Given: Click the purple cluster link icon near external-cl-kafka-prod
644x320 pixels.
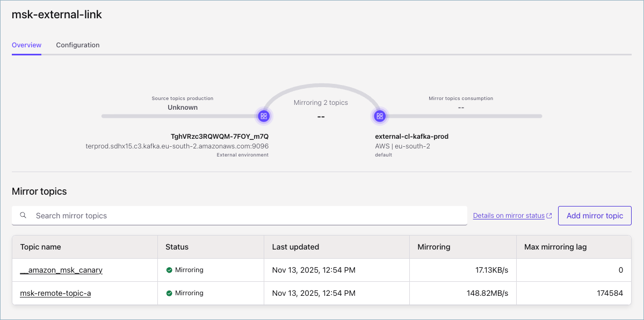Looking at the screenshot, I should pyautogui.click(x=380, y=115).
